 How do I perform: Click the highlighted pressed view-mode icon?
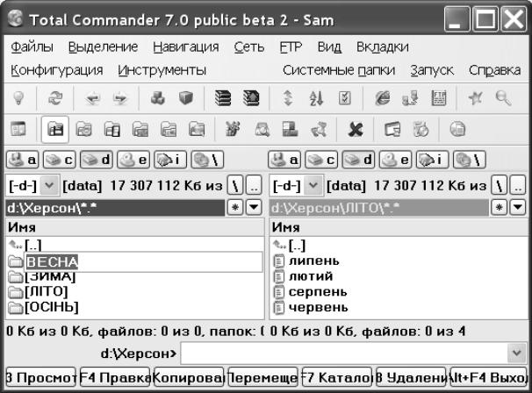[x=55, y=129]
